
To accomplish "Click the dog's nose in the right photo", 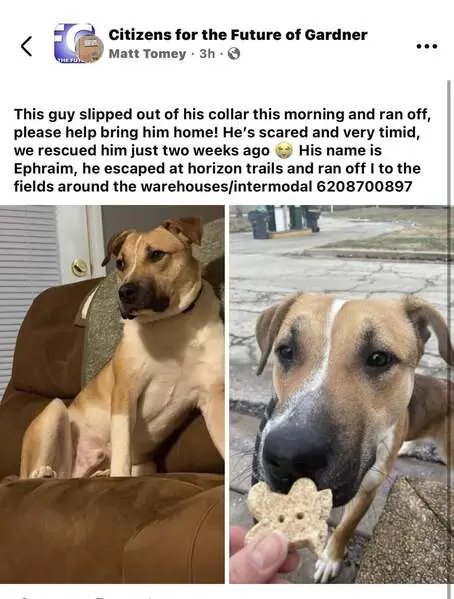I will (x=295, y=451).
